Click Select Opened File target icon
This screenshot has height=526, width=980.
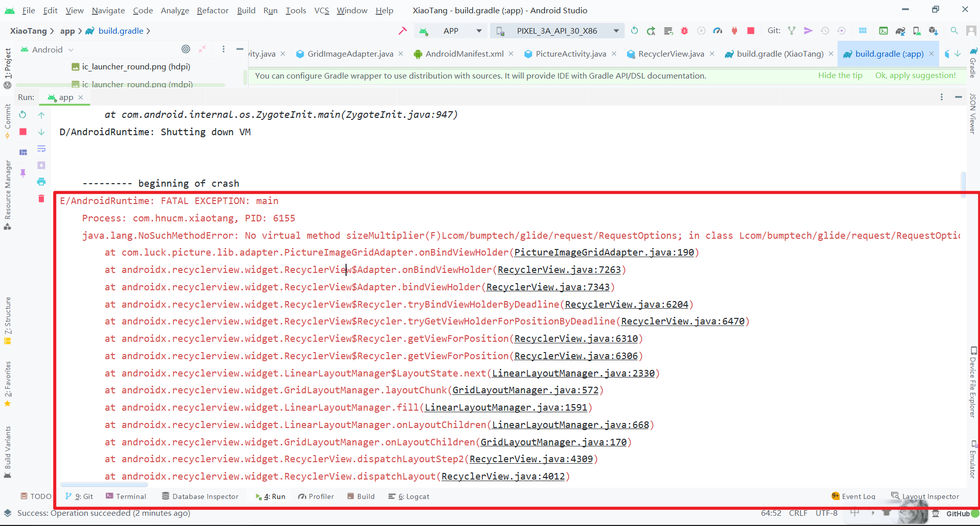(186, 49)
